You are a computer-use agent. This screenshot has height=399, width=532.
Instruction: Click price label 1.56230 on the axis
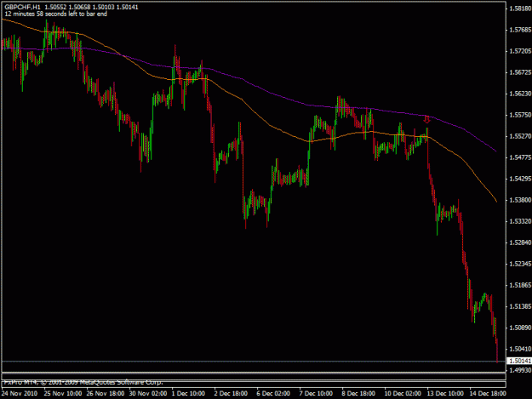click(520, 94)
